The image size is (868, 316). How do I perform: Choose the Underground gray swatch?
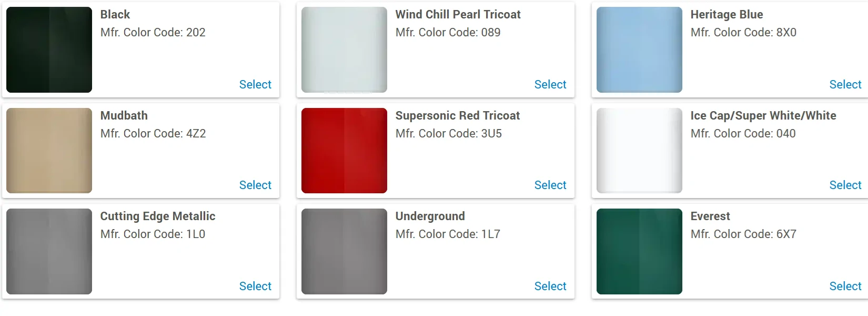point(344,251)
